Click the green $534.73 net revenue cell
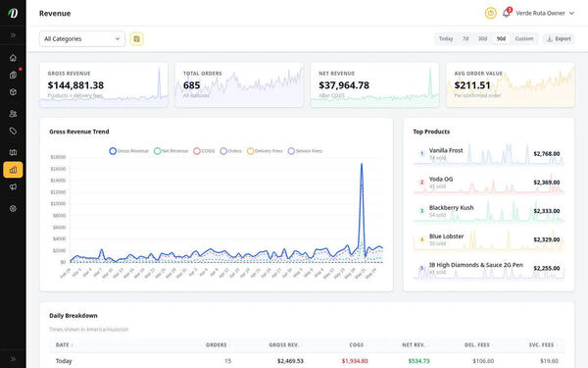 418,361
